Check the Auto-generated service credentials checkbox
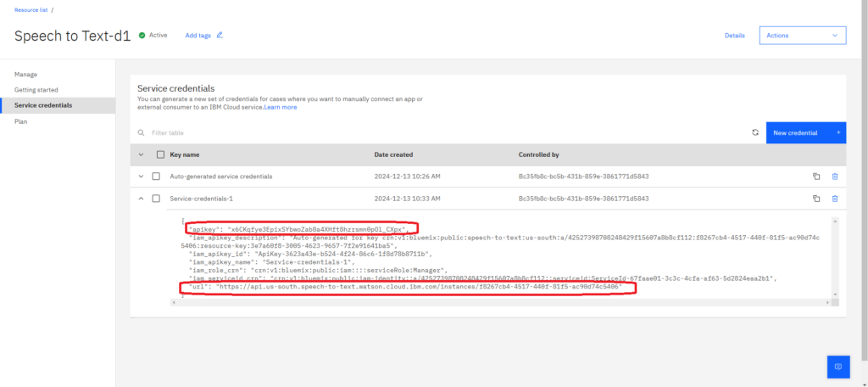 [x=156, y=177]
